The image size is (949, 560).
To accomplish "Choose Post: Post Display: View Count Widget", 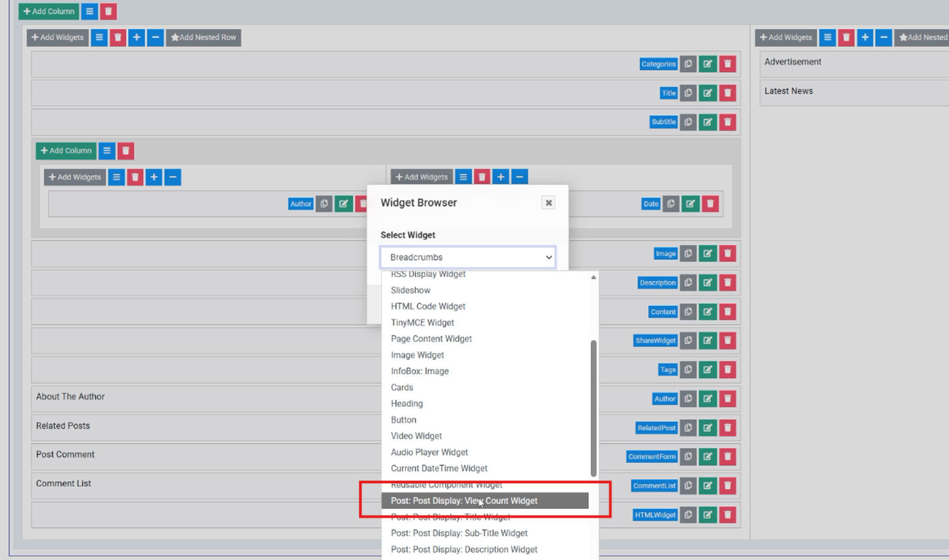I will click(465, 501).
